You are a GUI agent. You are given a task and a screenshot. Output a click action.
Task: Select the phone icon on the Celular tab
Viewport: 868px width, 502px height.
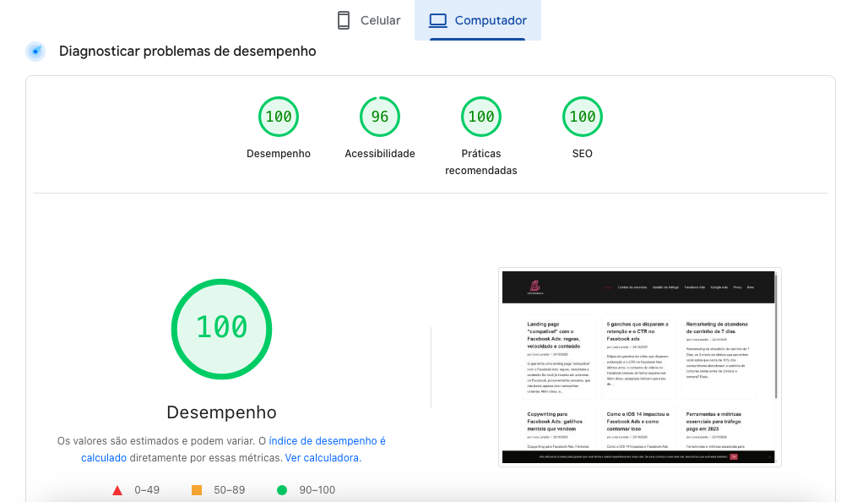coord(344,19)
